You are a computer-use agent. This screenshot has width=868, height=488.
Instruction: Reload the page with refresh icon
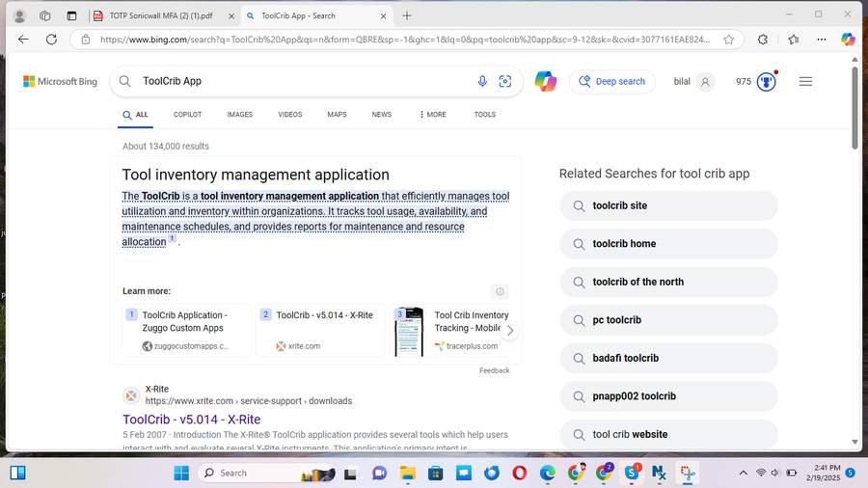51,40
